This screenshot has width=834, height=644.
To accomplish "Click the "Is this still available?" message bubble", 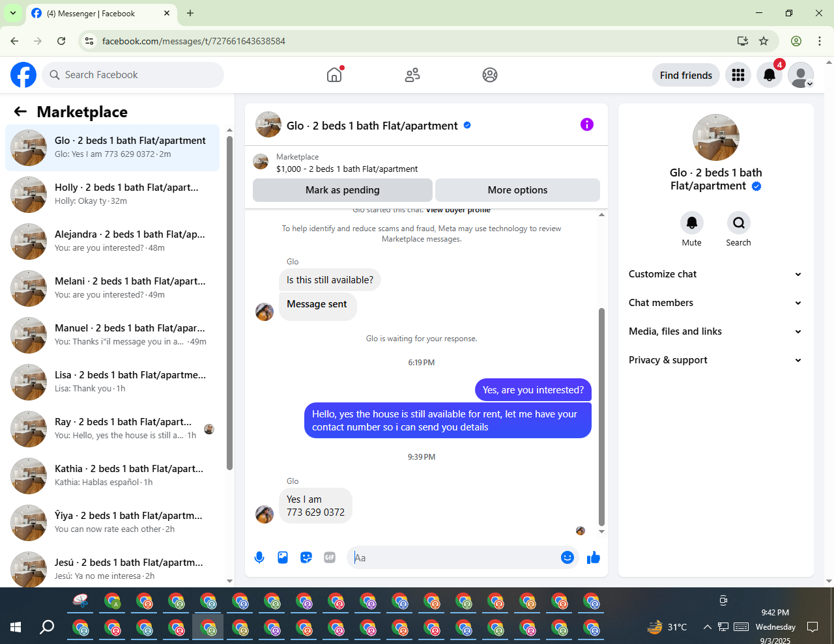I will [x=330, y=280].
